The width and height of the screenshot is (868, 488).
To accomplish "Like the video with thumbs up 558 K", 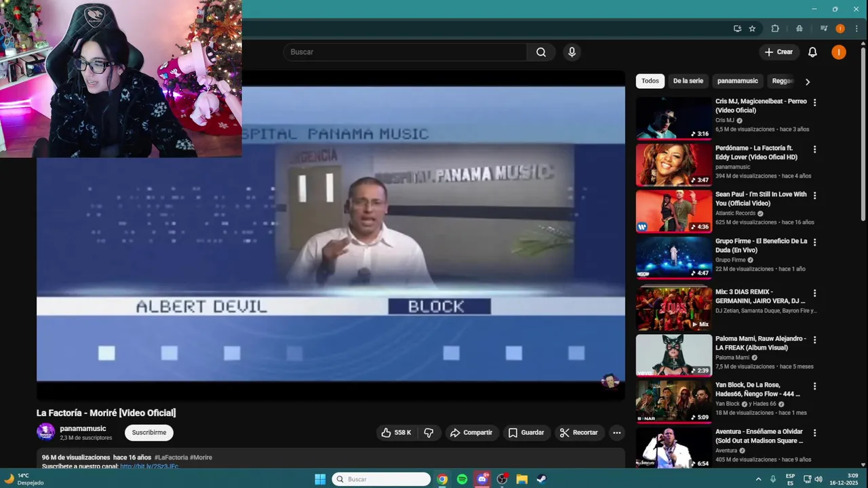I will pyautogui.click(x=396, y=432).
